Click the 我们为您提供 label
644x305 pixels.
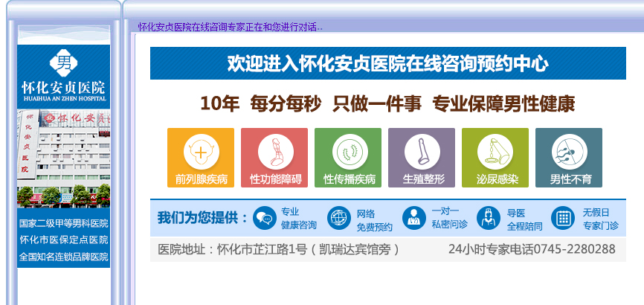(x=203, y=218)
